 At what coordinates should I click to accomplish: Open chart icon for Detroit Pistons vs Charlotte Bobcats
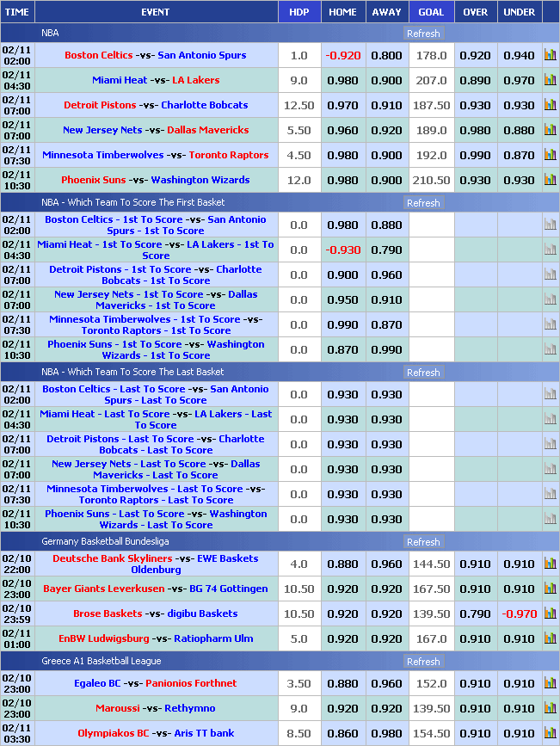(550, 105)
